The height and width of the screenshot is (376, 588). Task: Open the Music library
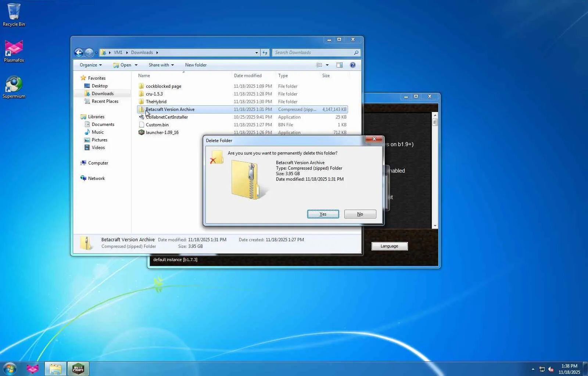click(x=98, y=132)
